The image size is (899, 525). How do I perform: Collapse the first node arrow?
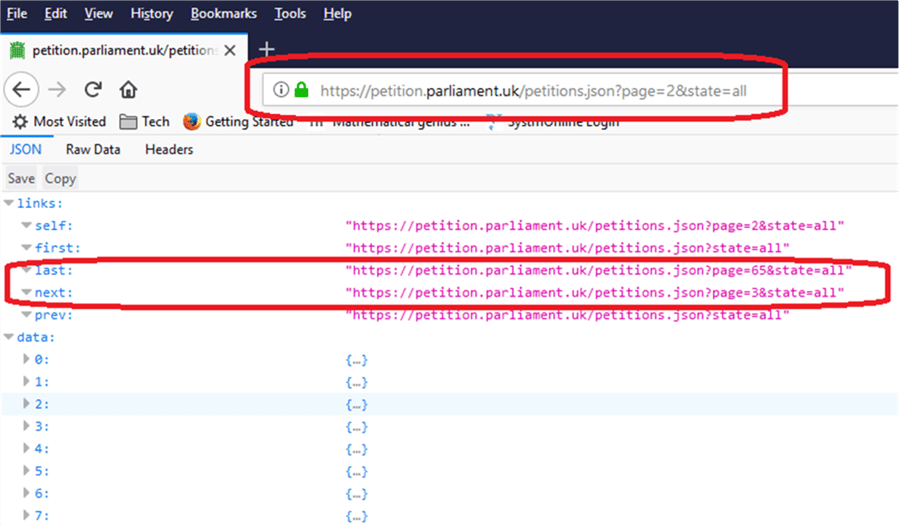(26, 248)
